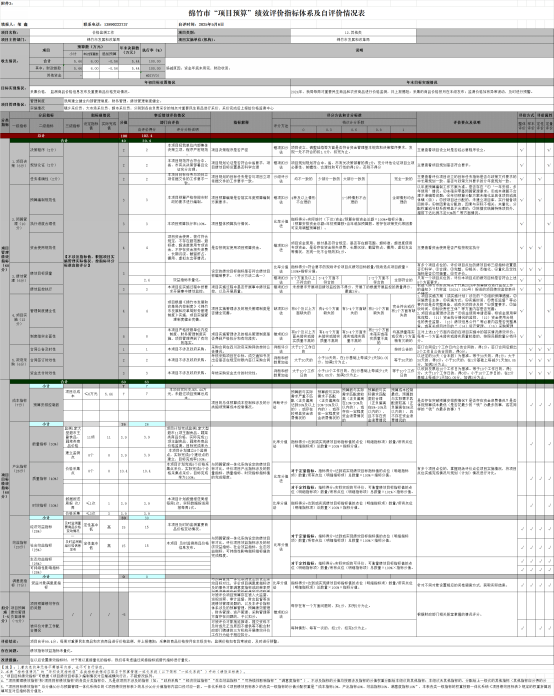Select the 改进措施 row label
The width and height of the screenshot is (554, 696).
[9, 660]
